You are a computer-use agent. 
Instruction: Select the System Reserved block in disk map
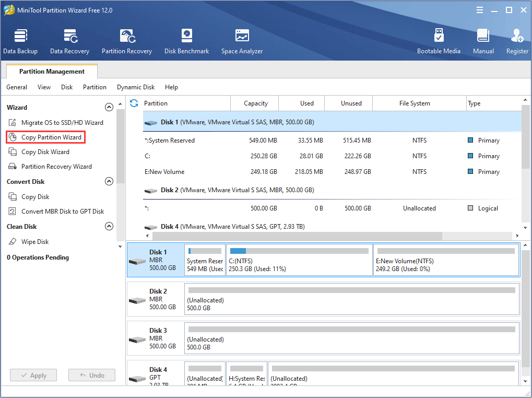point(205,260)
